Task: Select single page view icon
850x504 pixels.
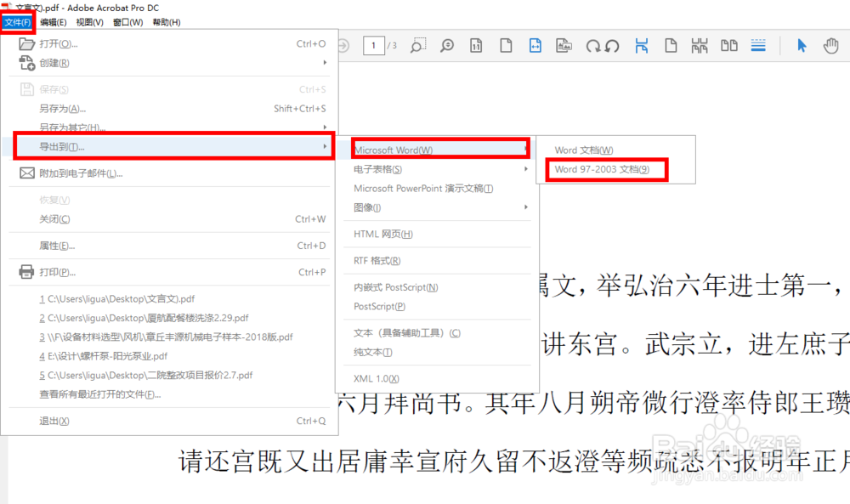Action: (x=671, y=46)
